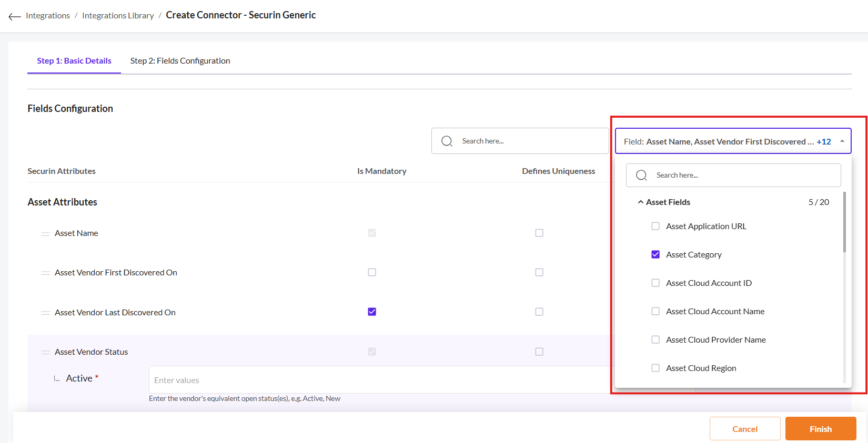Open Step 1: Basic Details tab

click(x=74, y=61)
